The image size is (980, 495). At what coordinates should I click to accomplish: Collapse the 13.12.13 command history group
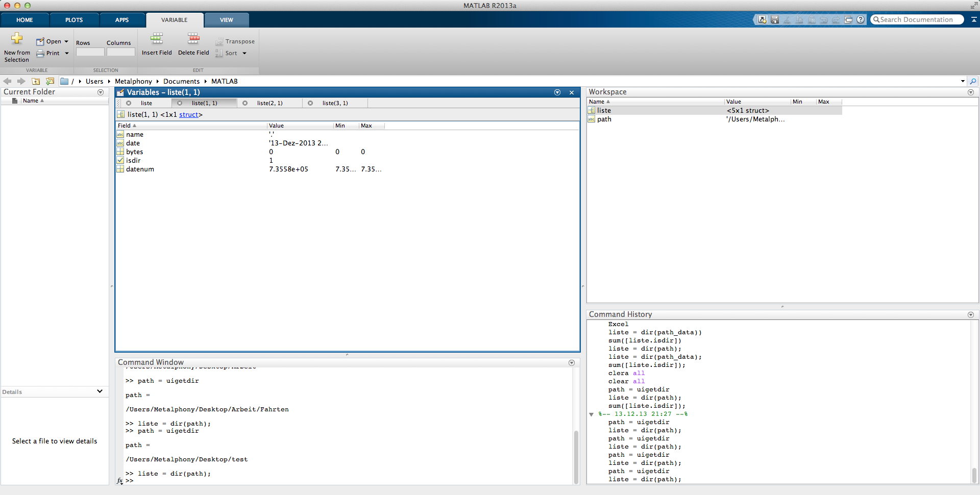[x=592, y=414]
